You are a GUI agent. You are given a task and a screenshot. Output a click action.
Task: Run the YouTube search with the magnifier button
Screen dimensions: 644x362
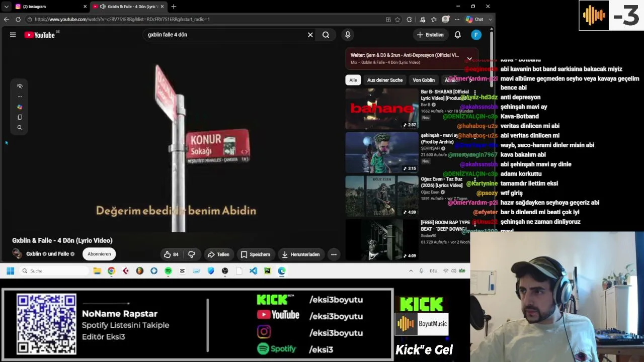click(326, 35)
